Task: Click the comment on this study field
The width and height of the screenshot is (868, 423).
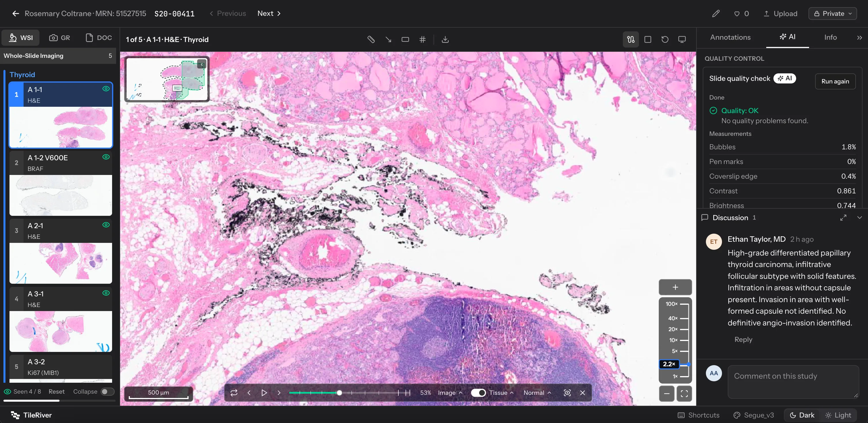Action: coord(793,382)
